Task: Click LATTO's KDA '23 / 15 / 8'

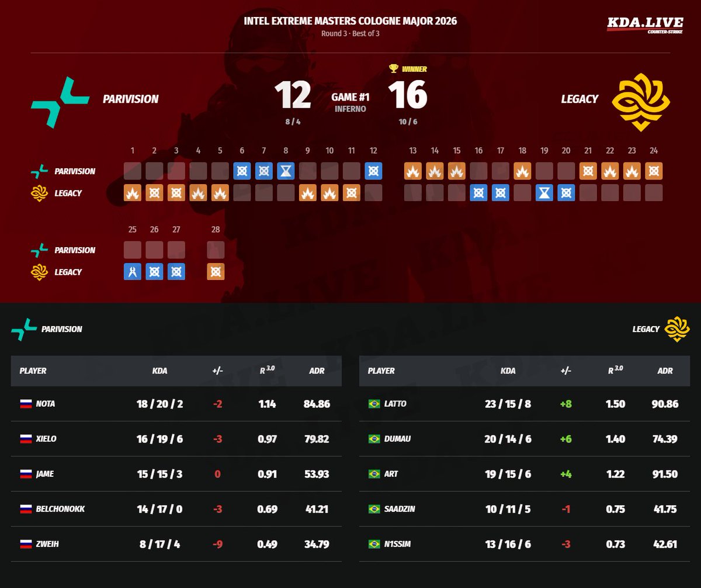Action: point(508,404)
